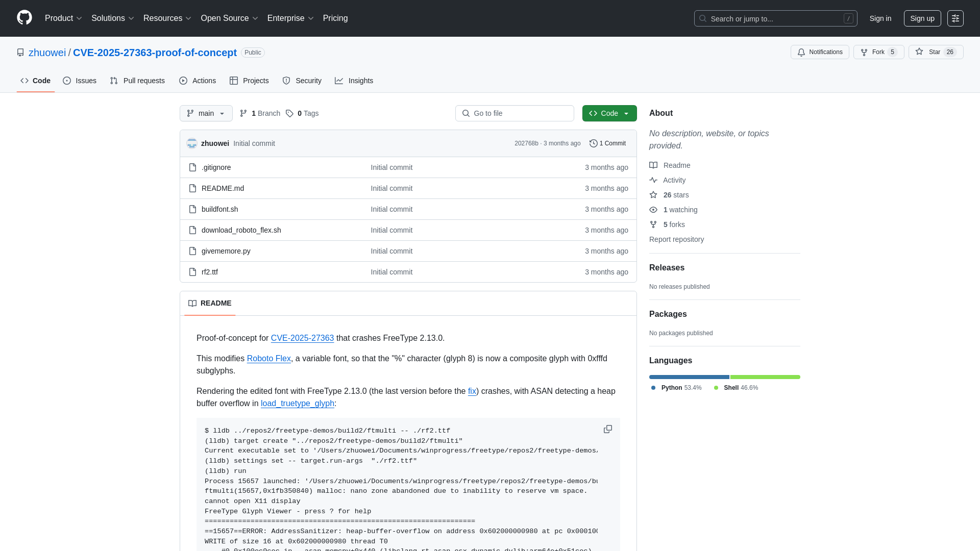Expand the Open Source menu
The image size is (980, 551).
click(230, 18)
